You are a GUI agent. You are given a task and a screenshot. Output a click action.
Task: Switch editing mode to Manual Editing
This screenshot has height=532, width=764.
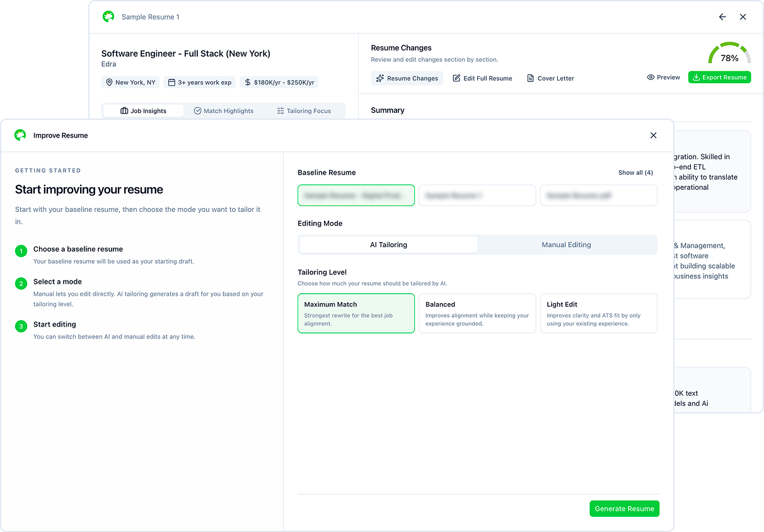pos(567,245)
